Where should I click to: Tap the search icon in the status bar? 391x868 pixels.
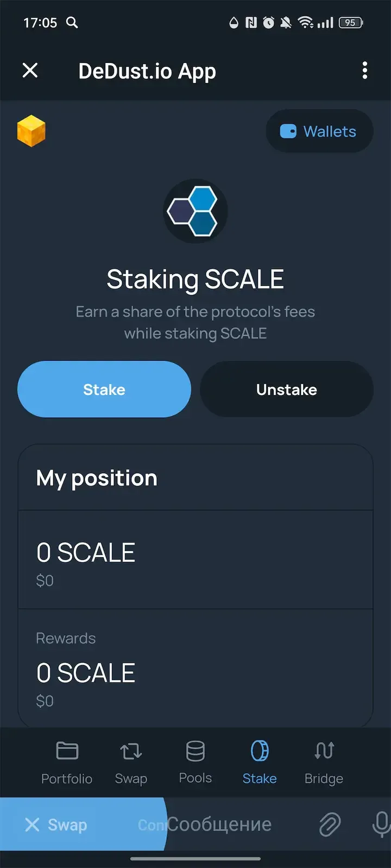(x=73, y=23)
